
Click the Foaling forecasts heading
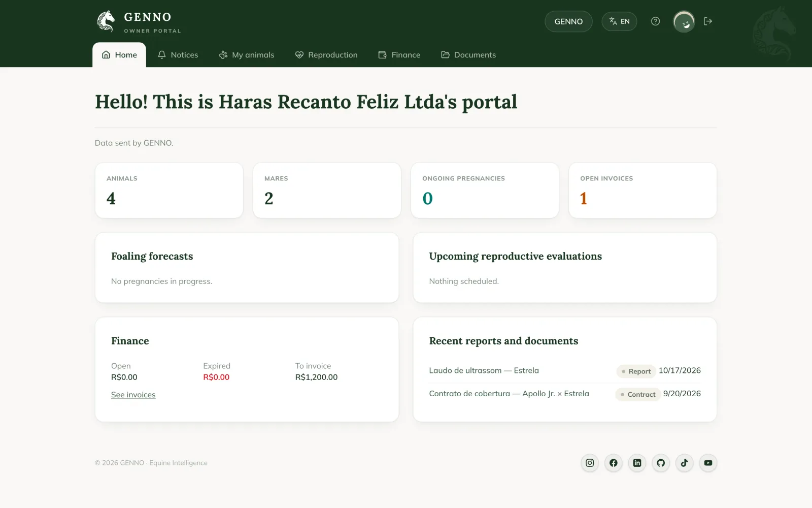pos(152,257)
